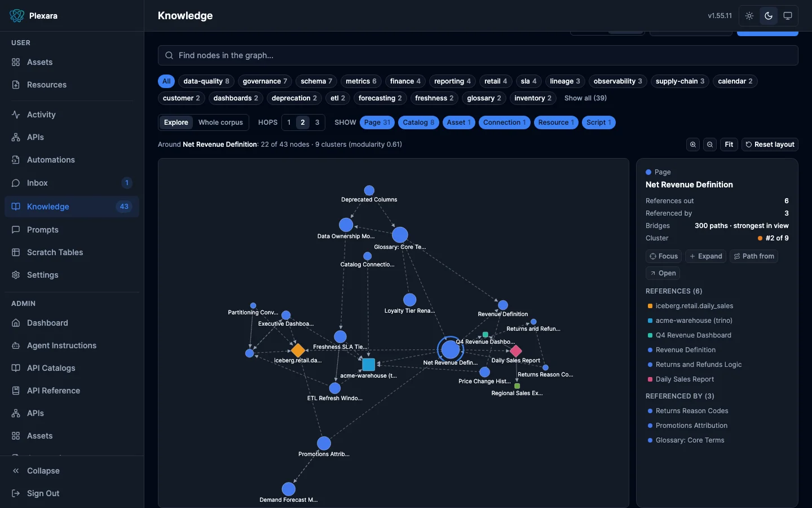Open Automations in the sidebar

click(x=72, y=160)
